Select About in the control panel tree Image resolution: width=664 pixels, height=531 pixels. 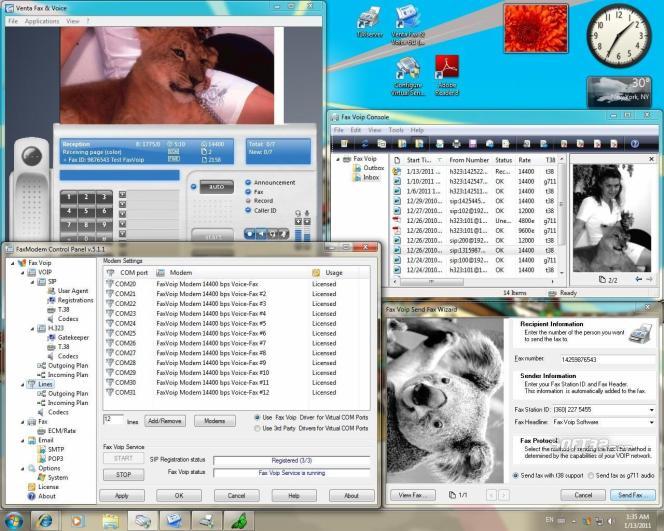(47, 496)
